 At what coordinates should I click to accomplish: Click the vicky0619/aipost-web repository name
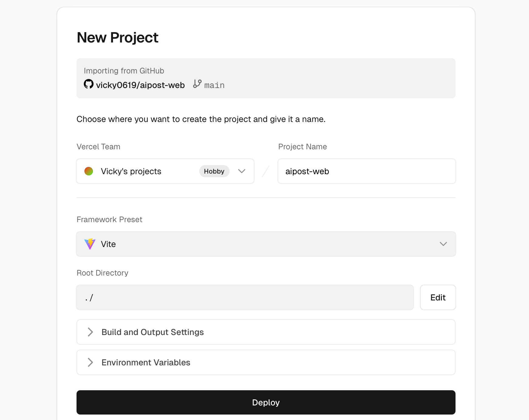[x=140, y=85]
